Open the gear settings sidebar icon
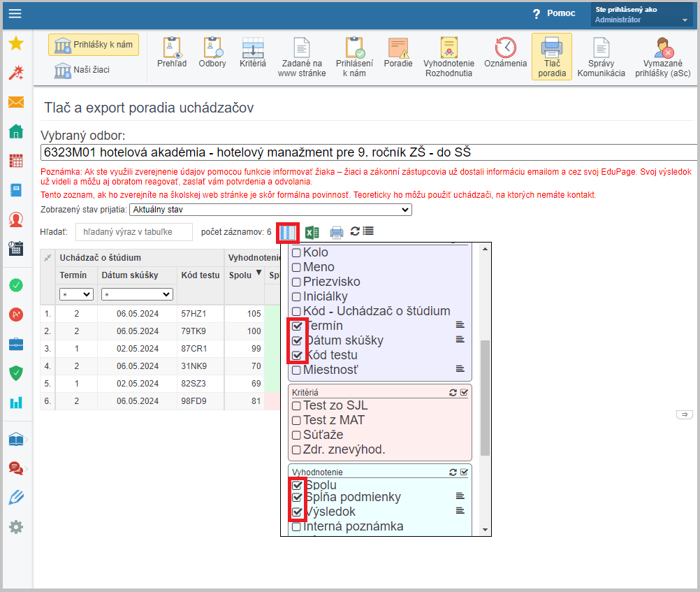Screen dimensions: 700x592 pyautogui.click(x=16, y=527)
